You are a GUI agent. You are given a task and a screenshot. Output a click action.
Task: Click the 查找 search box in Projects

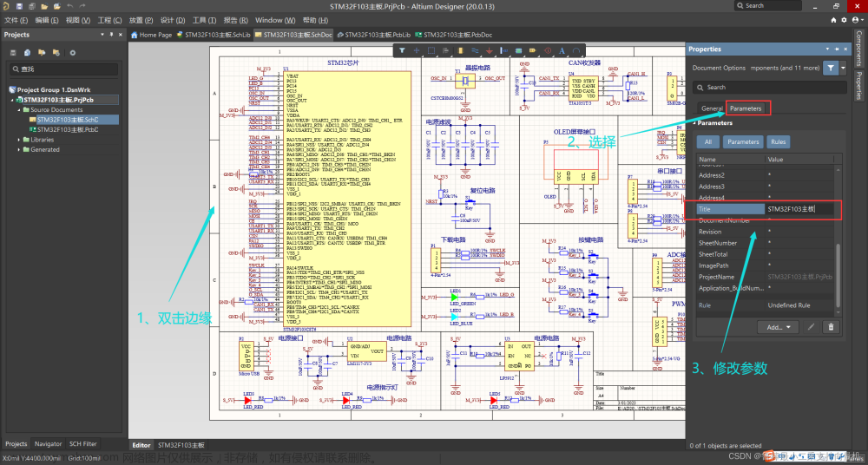tap(64, 69)
